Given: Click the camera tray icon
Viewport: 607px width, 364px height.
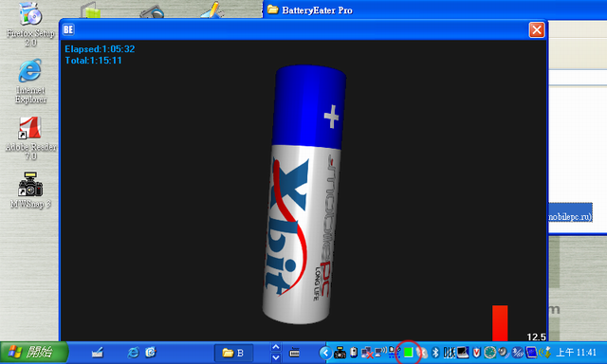Looking at the screenshot, I should (x=340, y=353).
